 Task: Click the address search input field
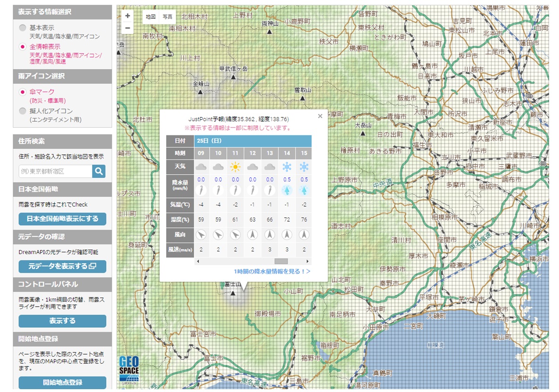(x=55, y=171)
